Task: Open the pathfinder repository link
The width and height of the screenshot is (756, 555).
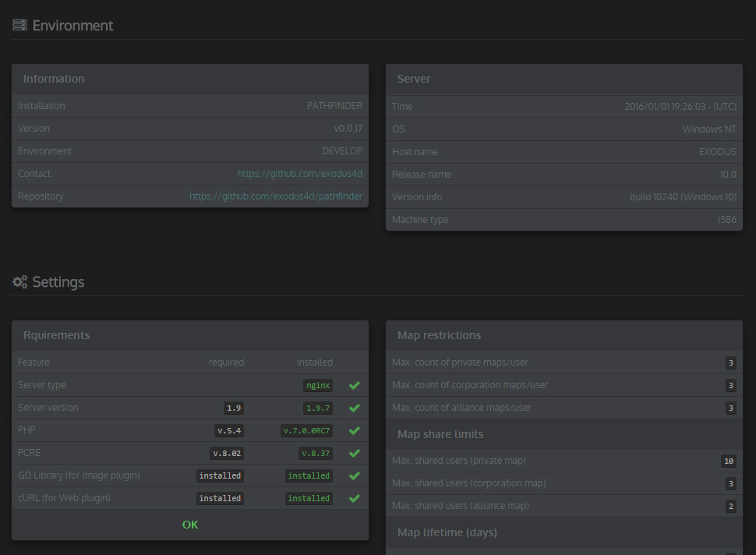Action: click(275, 196)
